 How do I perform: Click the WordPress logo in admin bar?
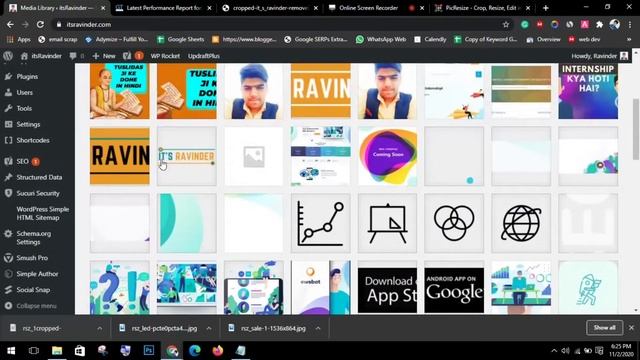8,56
